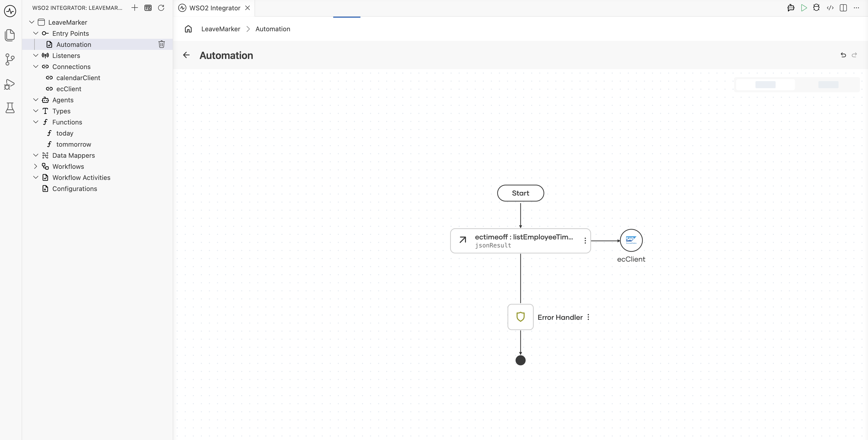Select the Start node in diagram
Screen dimensions: 868x440
[520, 193]
